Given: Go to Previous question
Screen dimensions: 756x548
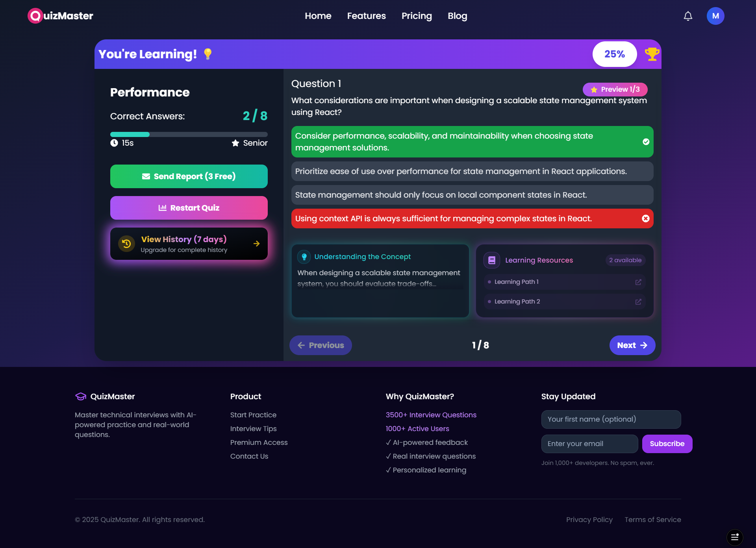Looking at the screenshot, I should (321, 345).
